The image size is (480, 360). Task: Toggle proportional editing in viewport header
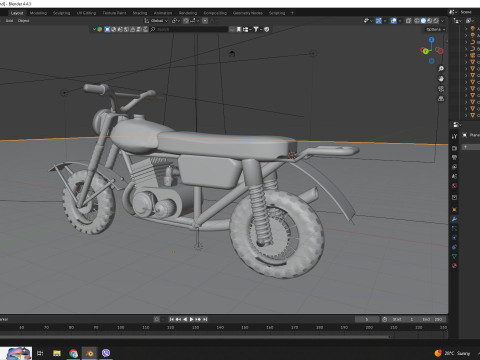[205, 21]
